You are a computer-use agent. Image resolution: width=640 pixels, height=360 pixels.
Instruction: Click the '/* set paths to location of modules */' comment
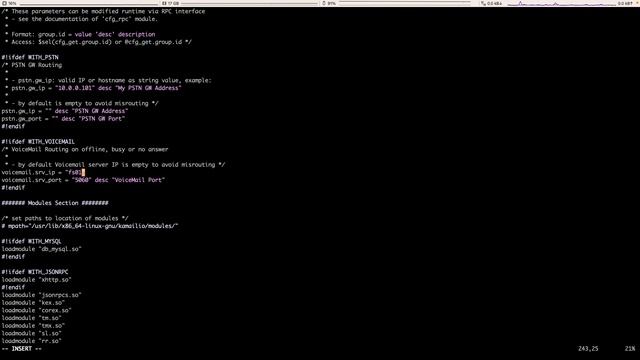pyautogui.click(x=65, y=218)
